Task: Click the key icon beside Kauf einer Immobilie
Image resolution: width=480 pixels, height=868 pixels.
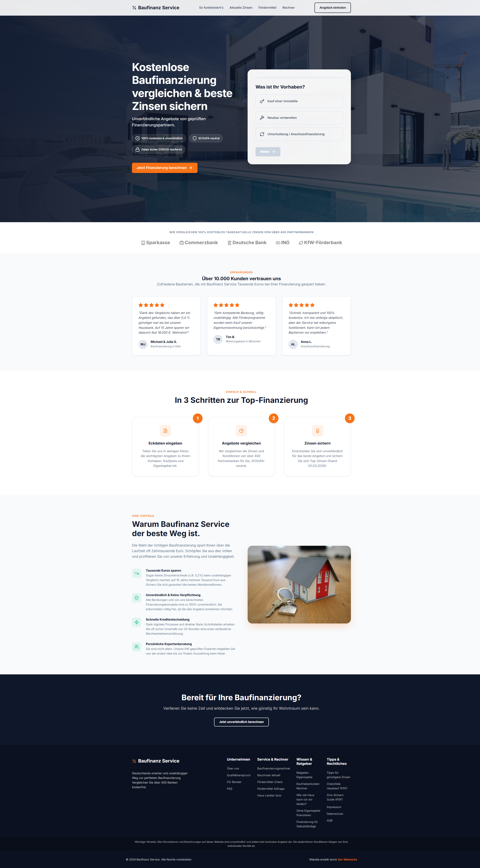Action: click(262, 101)
